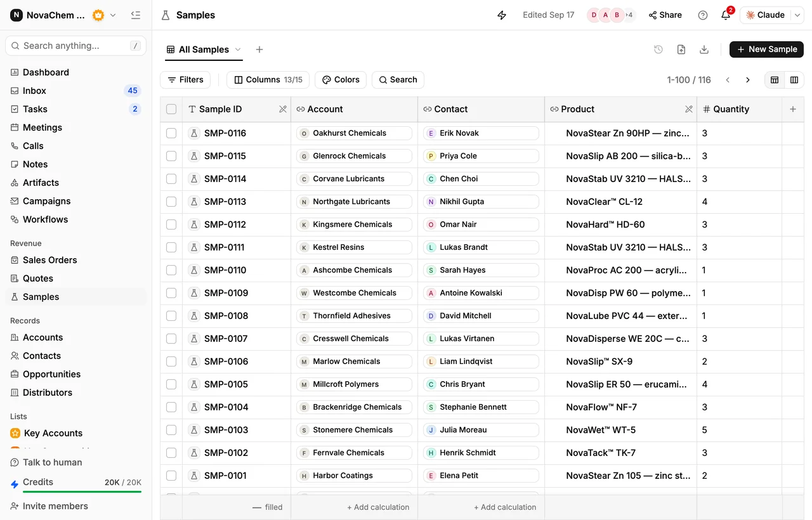Open the notifications bell

click(x=726, y=15)
